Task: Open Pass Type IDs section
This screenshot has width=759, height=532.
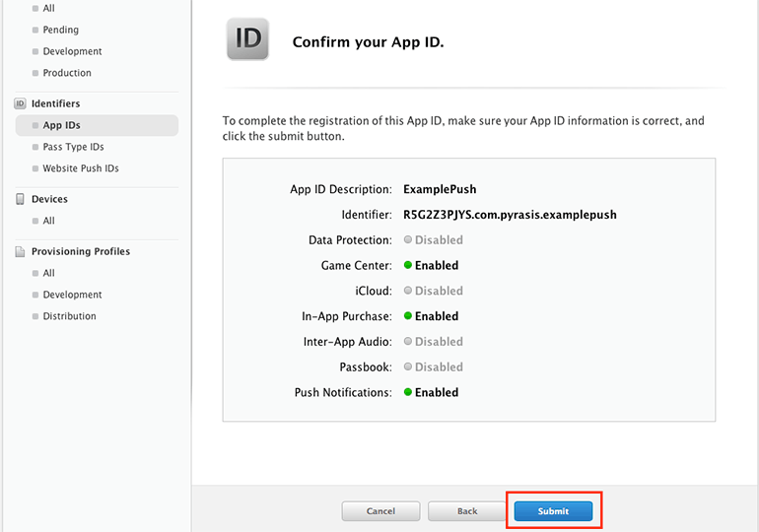Action: point(73,147)
